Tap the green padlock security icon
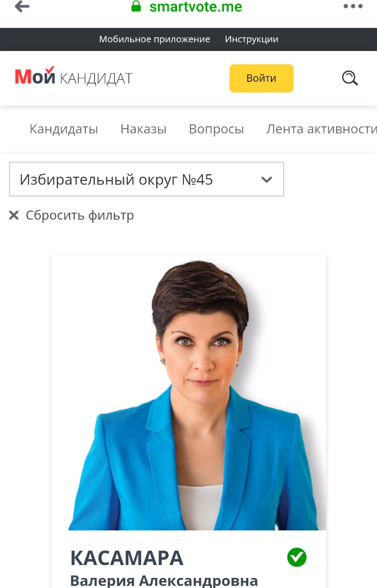Screen dimensions: 377x588 click(x=136, y=6)
